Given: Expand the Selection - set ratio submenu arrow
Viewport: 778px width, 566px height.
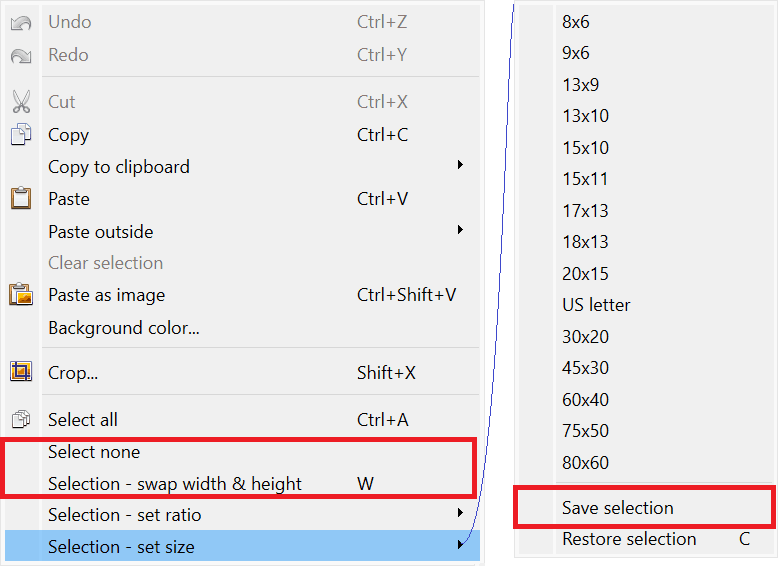Looking at the screenshot, I should pos(460,513).
